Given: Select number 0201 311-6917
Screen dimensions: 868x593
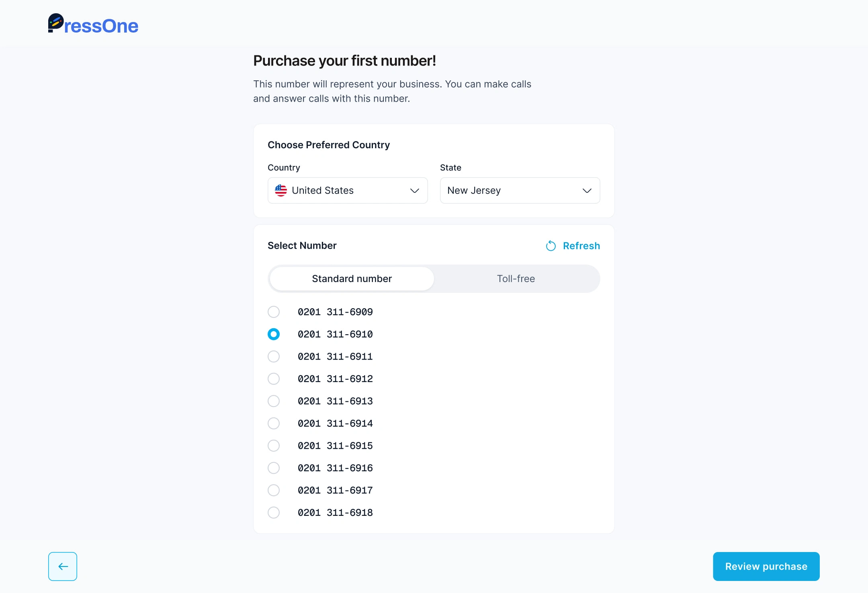Looking at the screenshot, I should [274, 490].
